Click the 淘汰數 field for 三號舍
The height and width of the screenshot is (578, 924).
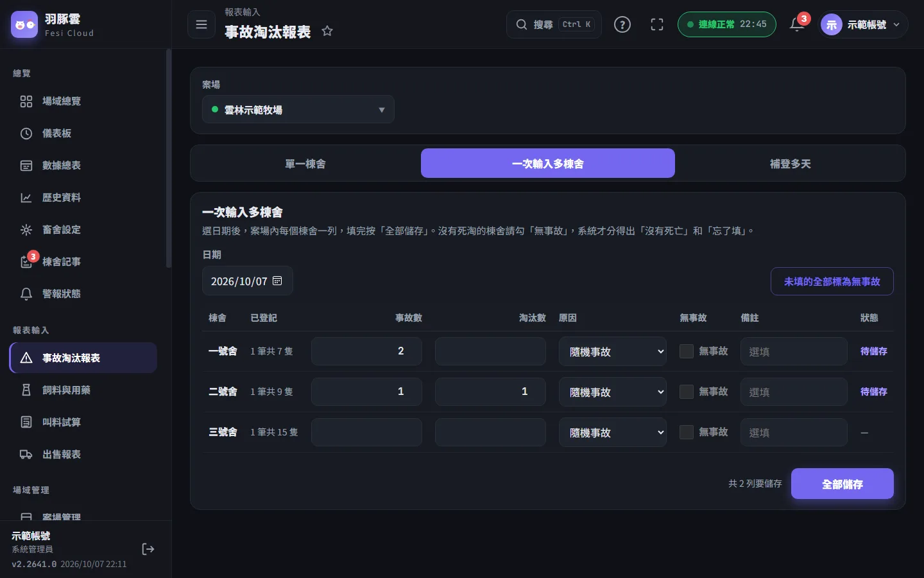pyautogui.click(x=490, y=432)
